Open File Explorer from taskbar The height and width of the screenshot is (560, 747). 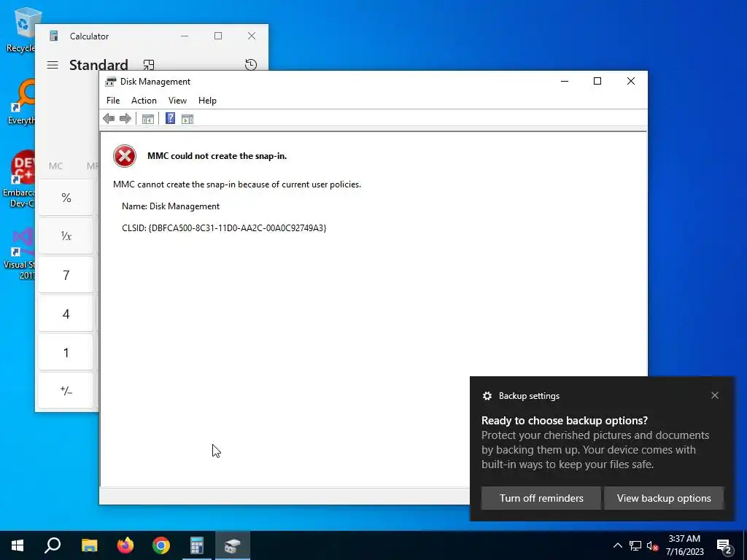tap(89, 545)
